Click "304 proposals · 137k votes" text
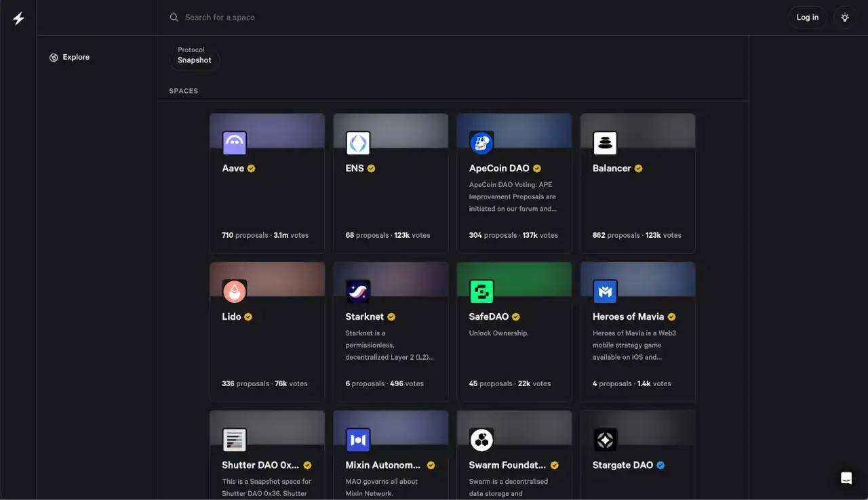The width and height of the screenshot is (868, 500). click(513, 236)
